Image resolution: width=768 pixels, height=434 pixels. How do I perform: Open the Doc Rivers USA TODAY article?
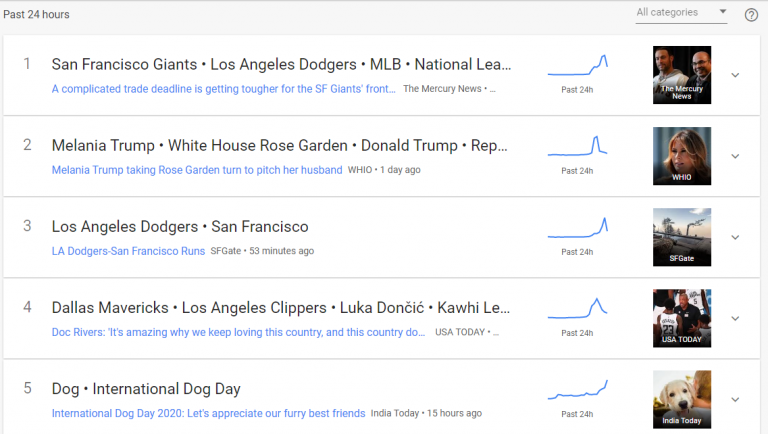[x=239, y=332]
